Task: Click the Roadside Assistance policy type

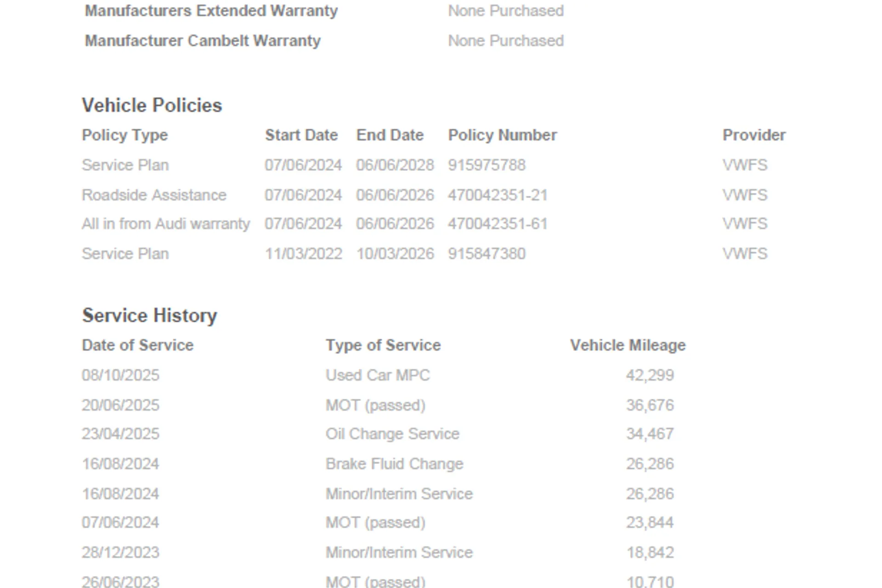Action: 154,195
